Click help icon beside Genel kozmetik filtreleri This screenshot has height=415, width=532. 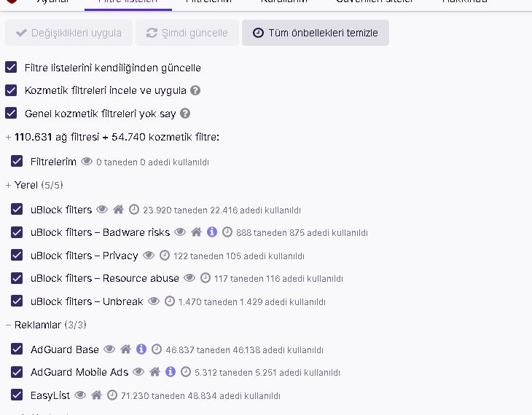pos(185,114)
